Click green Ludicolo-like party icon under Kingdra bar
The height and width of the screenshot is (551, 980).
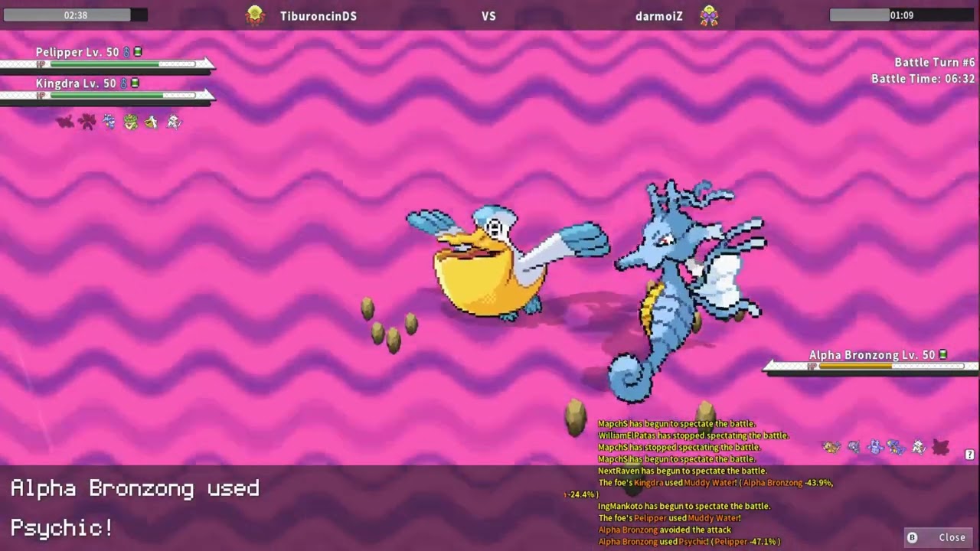(131, 121)
